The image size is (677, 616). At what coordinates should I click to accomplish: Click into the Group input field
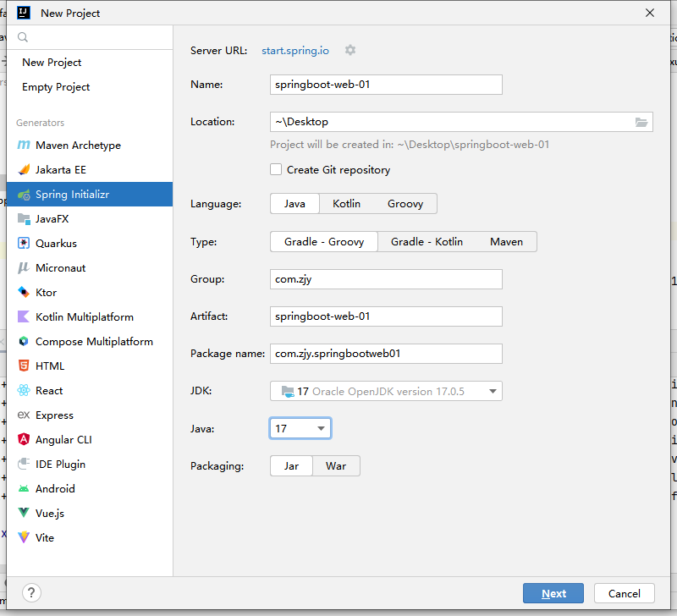pyautogui.click(x=386, y=279)
